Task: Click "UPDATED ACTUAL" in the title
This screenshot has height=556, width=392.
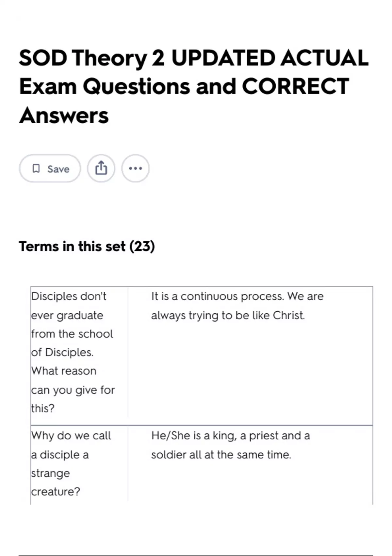Action: [270, 58]
